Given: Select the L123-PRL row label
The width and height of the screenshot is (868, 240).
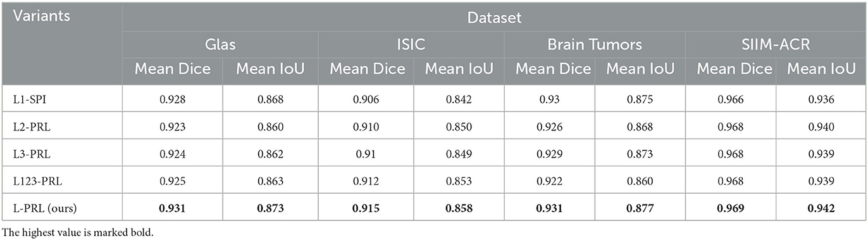Looking at the screenshot, I should tap(30, 180).
